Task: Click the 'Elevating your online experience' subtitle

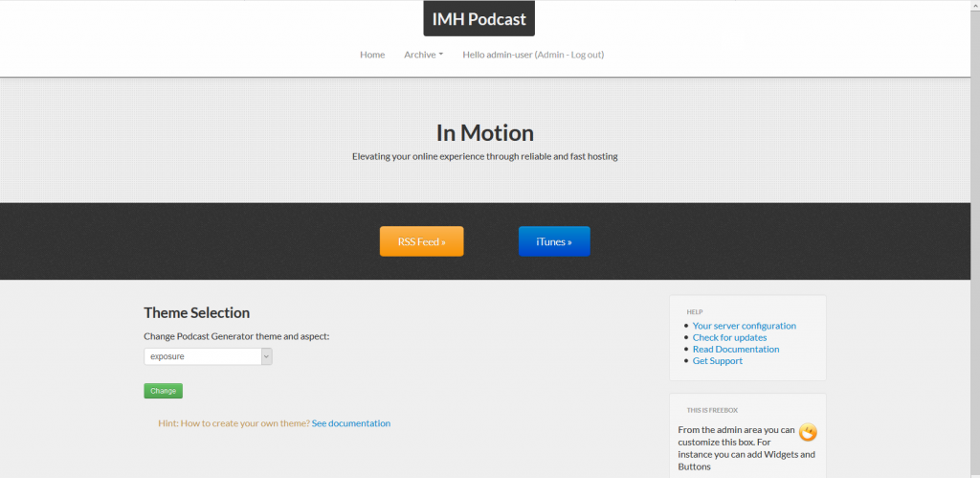Action: pyautogui.click(x=485, y=156)
